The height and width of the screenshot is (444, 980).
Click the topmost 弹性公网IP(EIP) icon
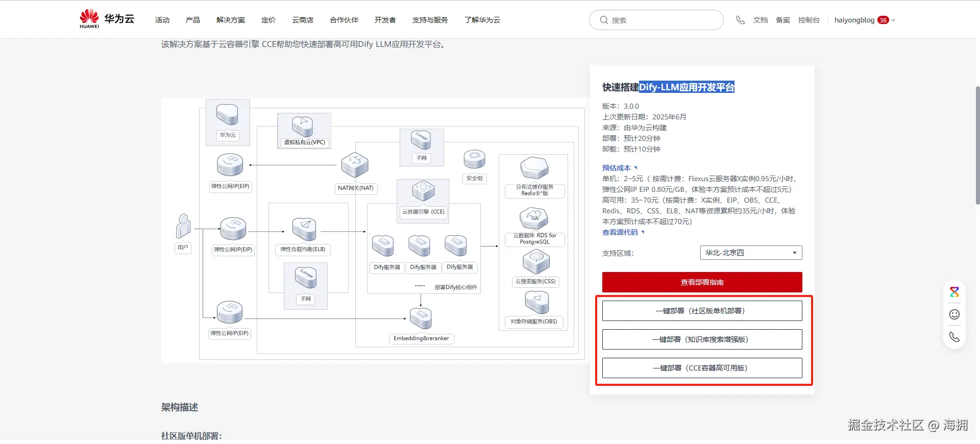tap(230, 165)
